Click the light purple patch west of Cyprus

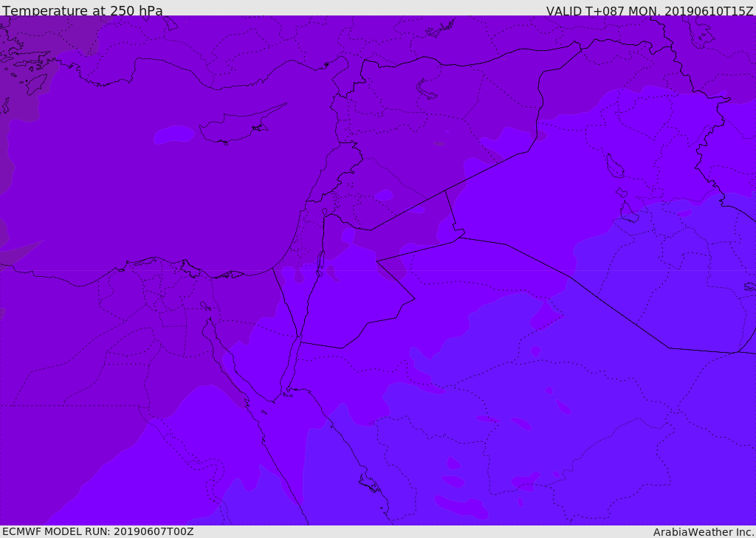[174, 134]
